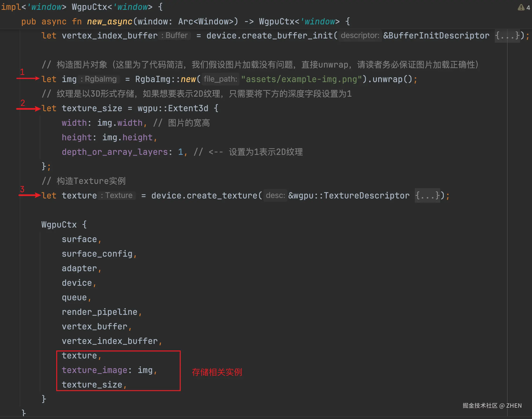Click the 'descriptor:' parameter hint
Viewport: 532px width, 419px height.
point(360,36)
